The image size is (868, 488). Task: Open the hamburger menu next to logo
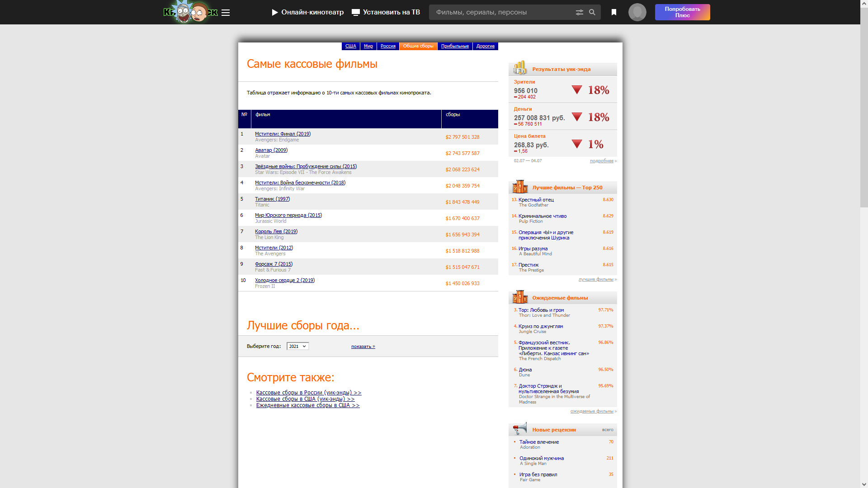(x=226, y=13)
